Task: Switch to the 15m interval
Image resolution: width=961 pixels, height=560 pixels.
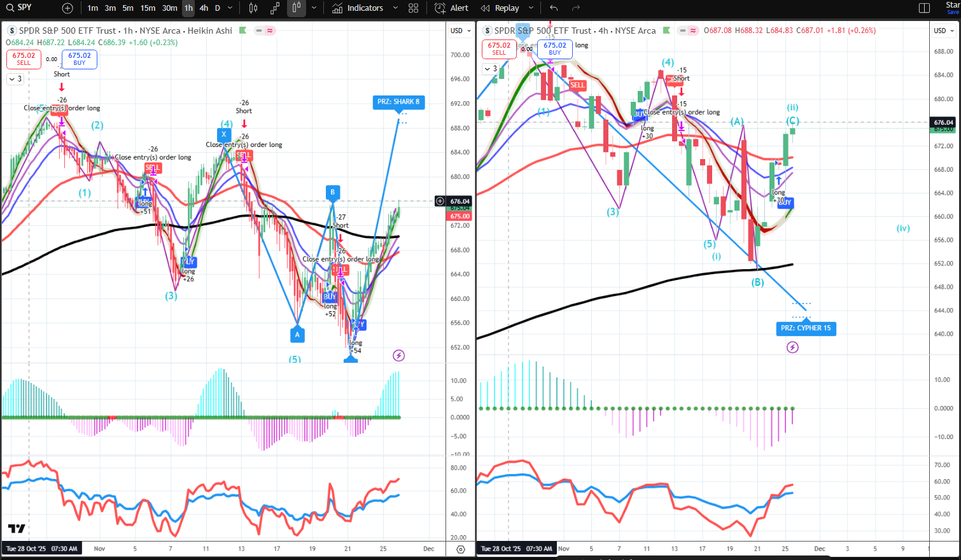Action: 148,8
